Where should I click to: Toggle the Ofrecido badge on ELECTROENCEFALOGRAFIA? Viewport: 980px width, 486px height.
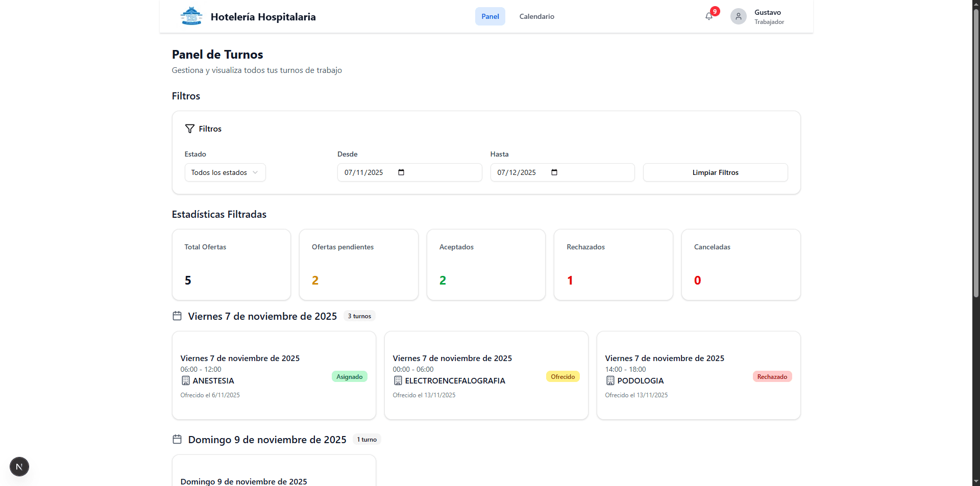point(562,376)
